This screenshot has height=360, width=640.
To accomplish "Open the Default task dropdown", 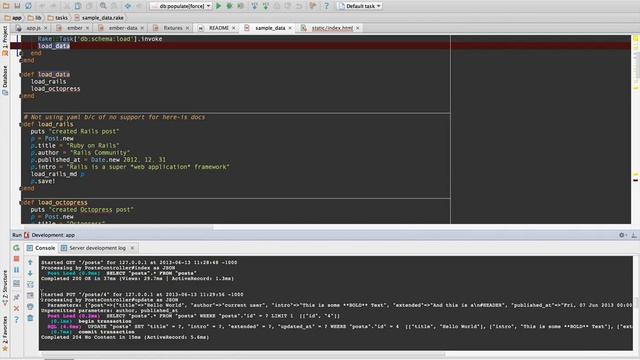I will coord(360,6).
